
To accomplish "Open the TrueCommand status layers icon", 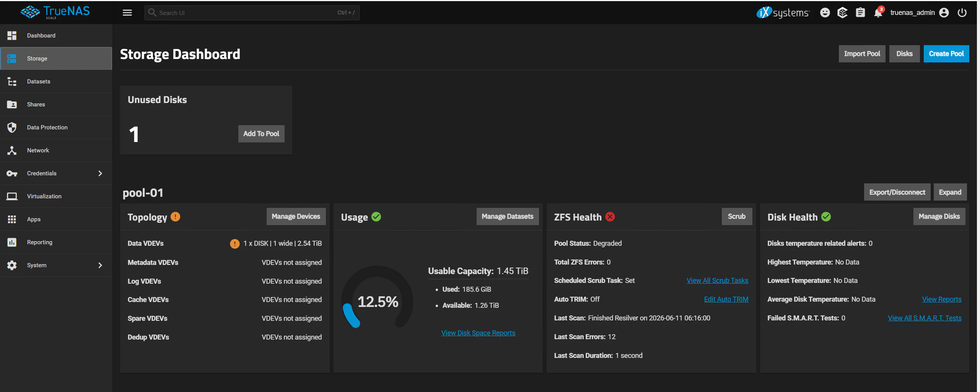I will pos(842,13).
